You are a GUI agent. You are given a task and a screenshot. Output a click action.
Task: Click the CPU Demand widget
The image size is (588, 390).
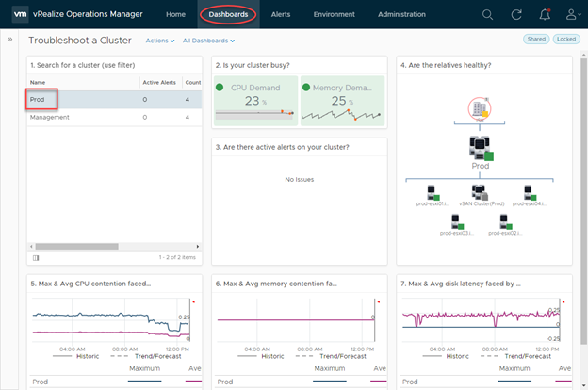[255, 101]
